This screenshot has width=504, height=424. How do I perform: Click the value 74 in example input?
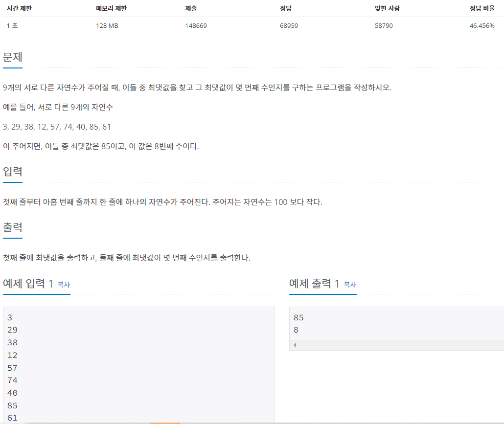coord(13,380)
